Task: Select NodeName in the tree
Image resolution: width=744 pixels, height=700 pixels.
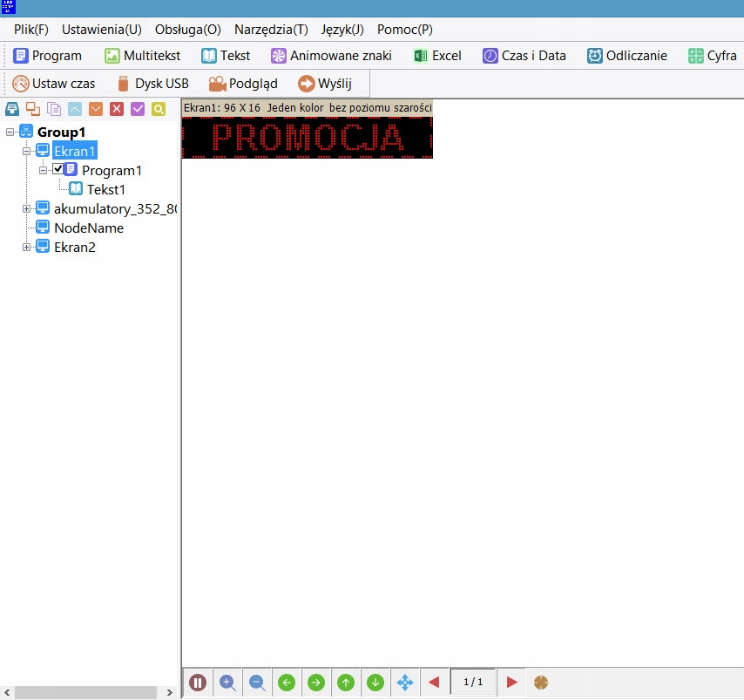Action: point(89,228)
